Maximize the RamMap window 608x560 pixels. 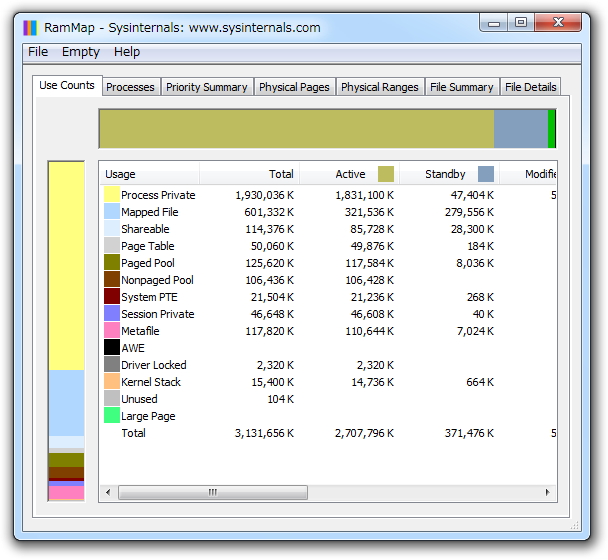click(521, 22)
